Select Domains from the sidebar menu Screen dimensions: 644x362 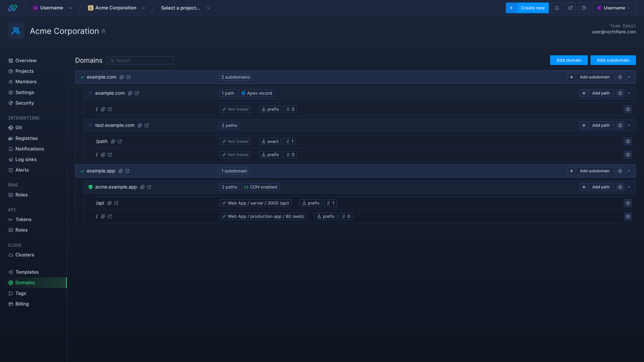pyautogui.click(x=25, y=283)
